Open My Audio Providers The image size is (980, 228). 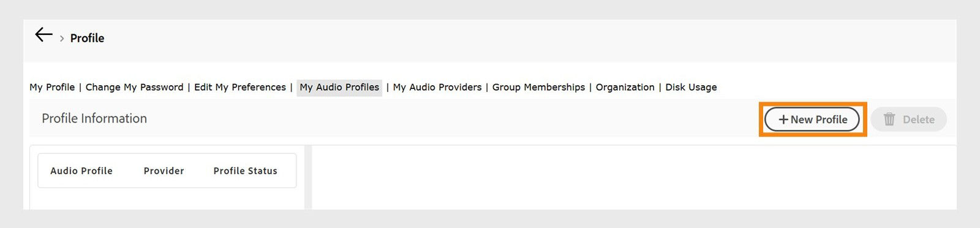pyautogui.click(x=437, y=87)
